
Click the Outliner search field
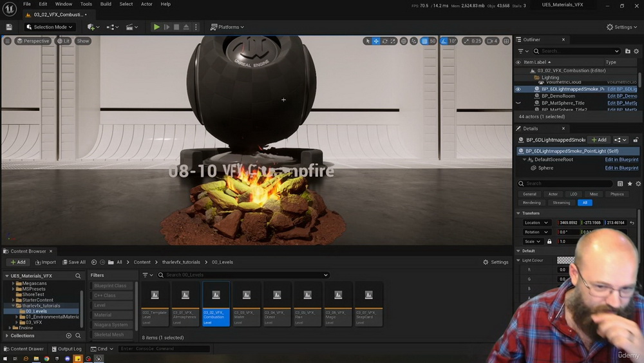click(576, 51)
